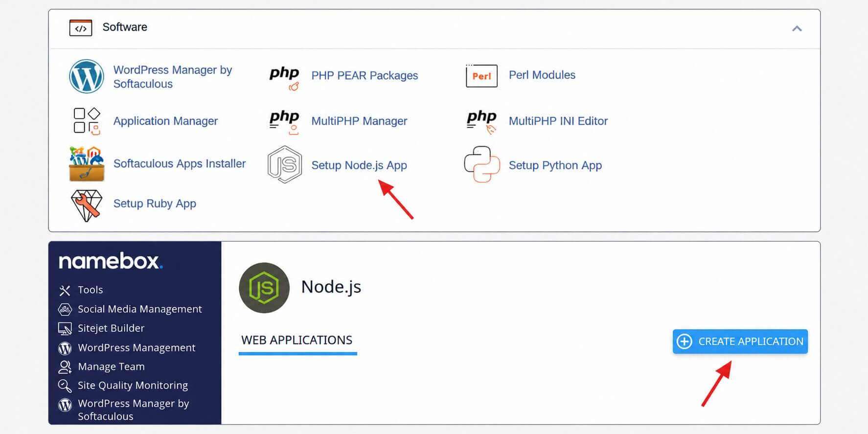Click the MultiPHP INI Editor icon

pyautogui.click(x=482, y=122)
